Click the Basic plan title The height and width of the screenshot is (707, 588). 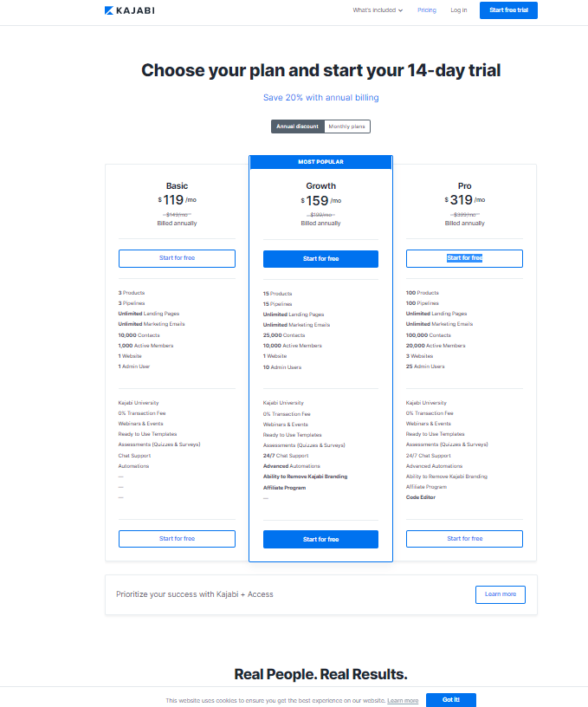coord(177,185)
